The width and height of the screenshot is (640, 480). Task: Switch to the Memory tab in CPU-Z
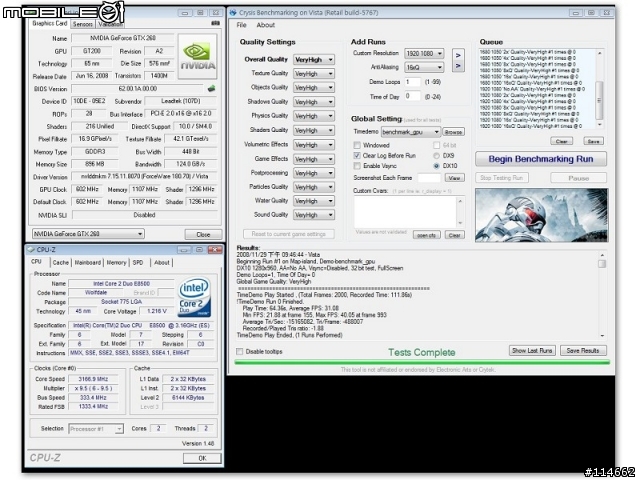point(116,262)
